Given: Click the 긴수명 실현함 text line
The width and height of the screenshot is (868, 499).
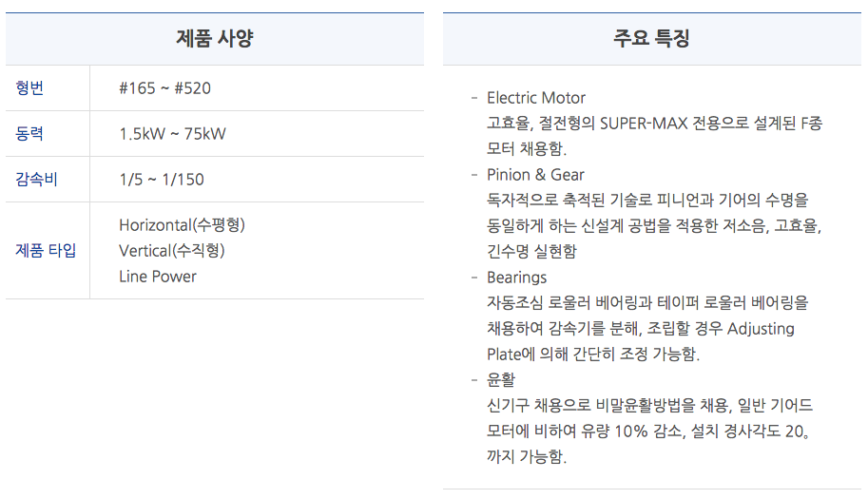Looking at the screenshot, I should 531,252.
